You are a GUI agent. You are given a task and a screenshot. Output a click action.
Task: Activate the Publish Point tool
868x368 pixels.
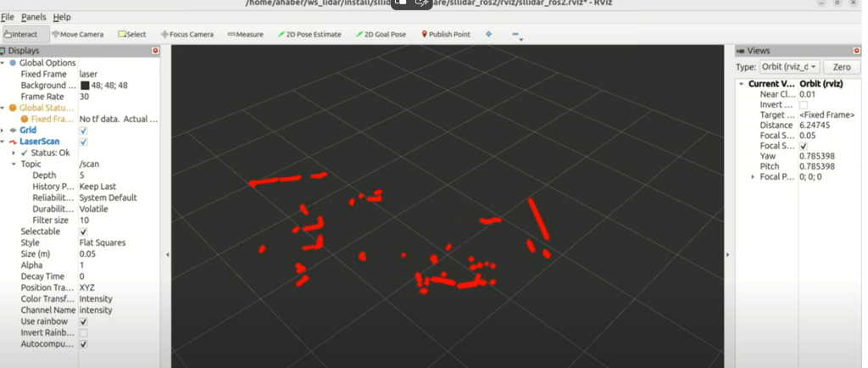coord(446,35)
